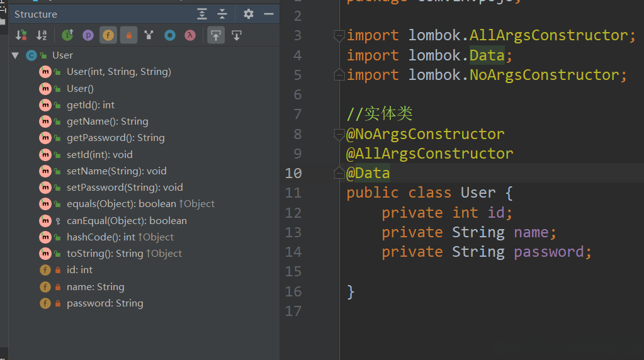Click the highlighted Data import on line 4
Screen dimensions: 644x360
click(x=487, y=55)
